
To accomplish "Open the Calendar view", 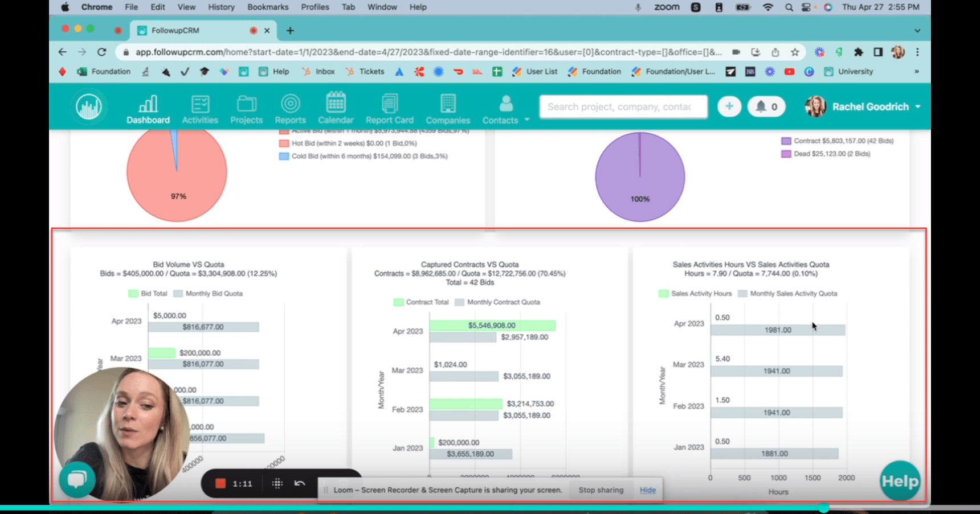I will pos(336,108).
